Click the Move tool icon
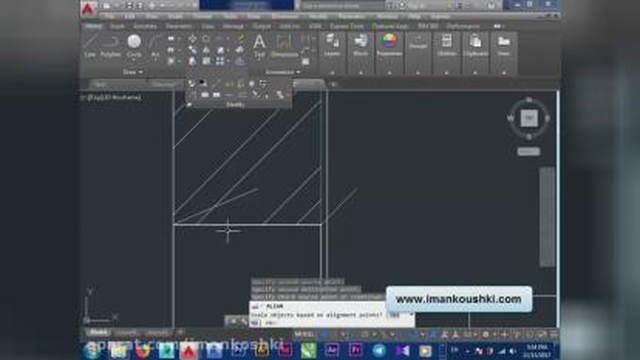 pyautogui.click(x=192, y=39)
